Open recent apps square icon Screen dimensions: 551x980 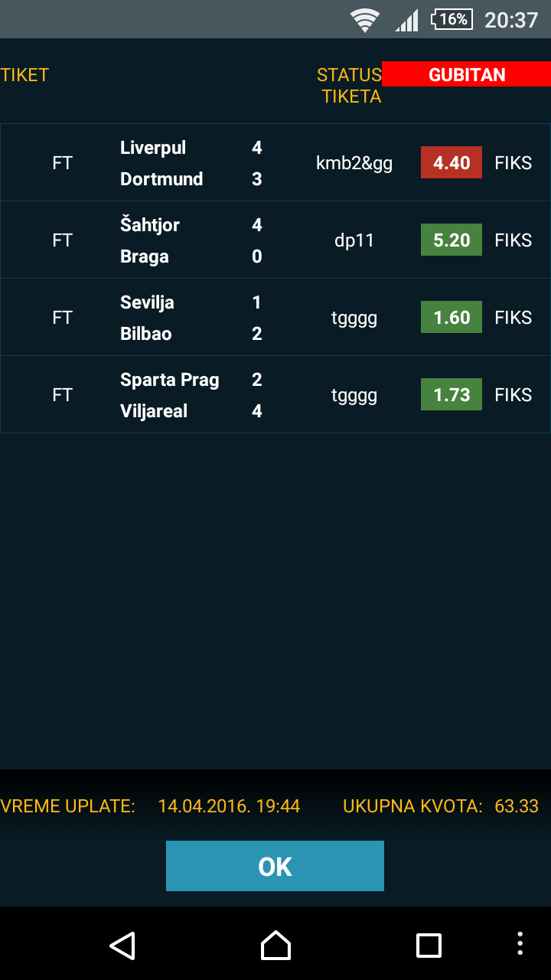tap(429, 945)
